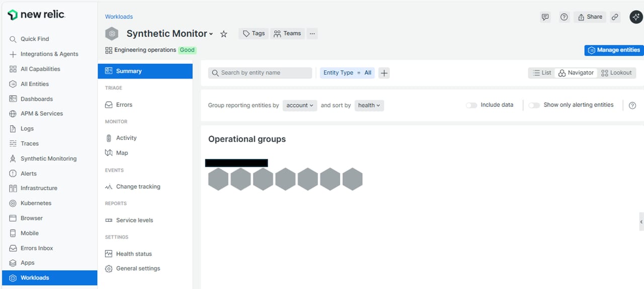Follow the Workloads breadcrumb link
The height and width of the screenshot is (289, 644).
point(119,17)
